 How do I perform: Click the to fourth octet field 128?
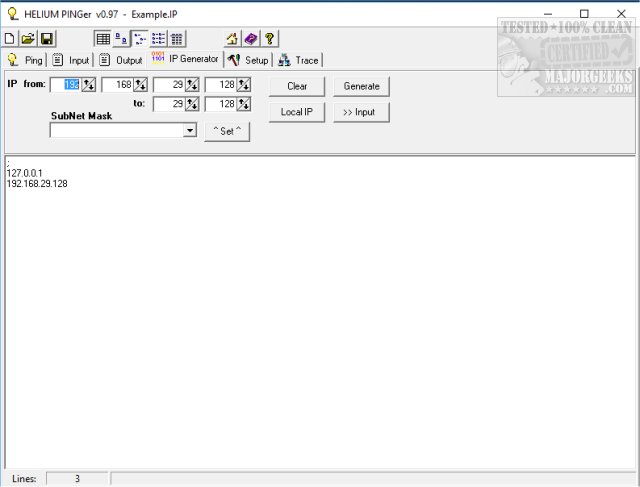click(221, 104)
